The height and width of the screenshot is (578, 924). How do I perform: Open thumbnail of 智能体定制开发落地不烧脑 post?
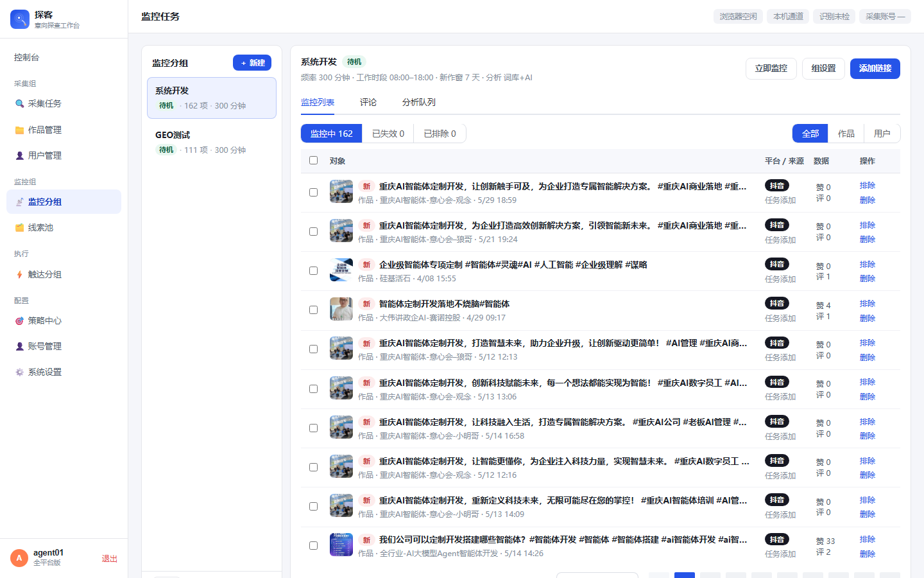click(x=341, y=310)
